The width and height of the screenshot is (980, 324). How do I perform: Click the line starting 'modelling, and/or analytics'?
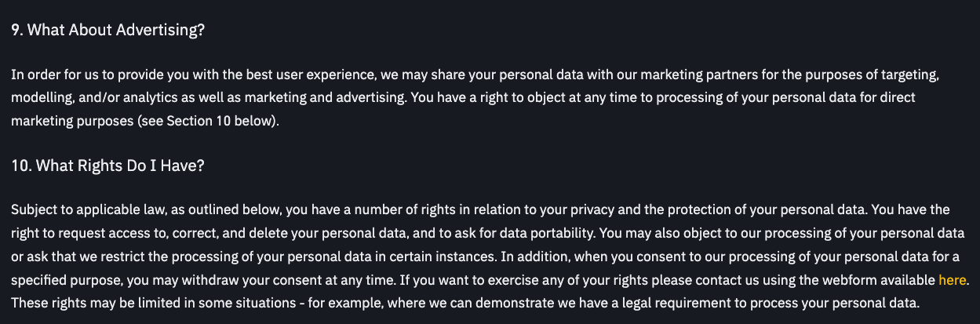pyautogui.click(x=463, y=99)
